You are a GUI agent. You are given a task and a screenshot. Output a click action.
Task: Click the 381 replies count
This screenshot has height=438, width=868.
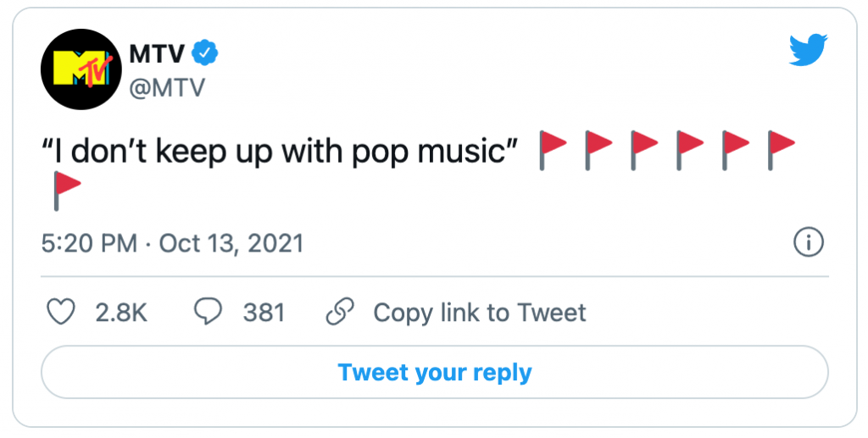(x=264, y=313)
